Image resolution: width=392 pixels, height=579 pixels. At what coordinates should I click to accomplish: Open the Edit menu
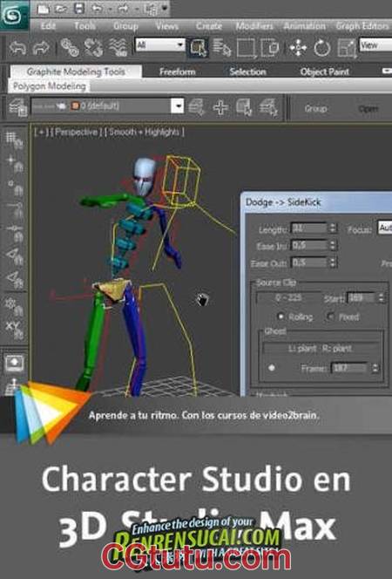click(48, 26)
